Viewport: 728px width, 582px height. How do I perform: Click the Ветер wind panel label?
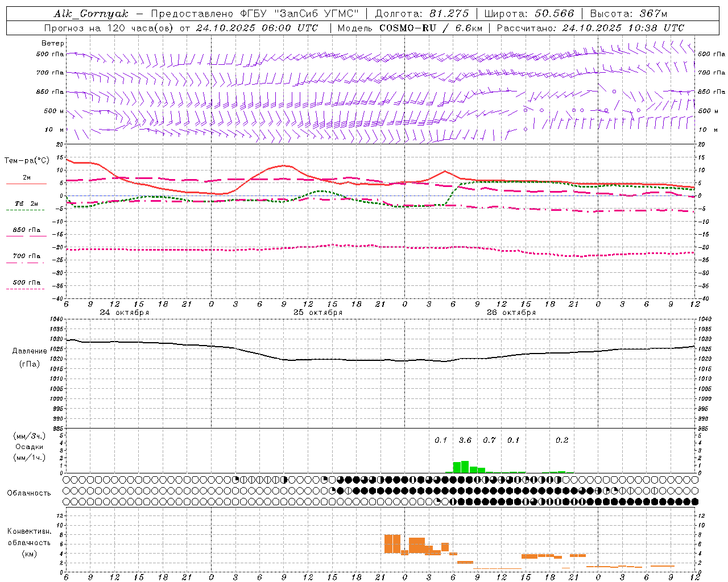coord(53,43)
